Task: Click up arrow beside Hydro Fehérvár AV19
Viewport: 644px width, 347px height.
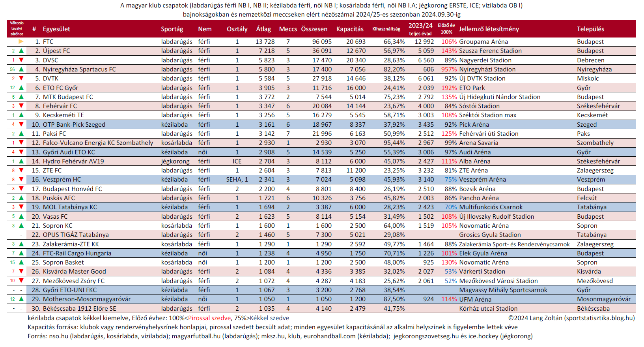Action: point(21,161)
